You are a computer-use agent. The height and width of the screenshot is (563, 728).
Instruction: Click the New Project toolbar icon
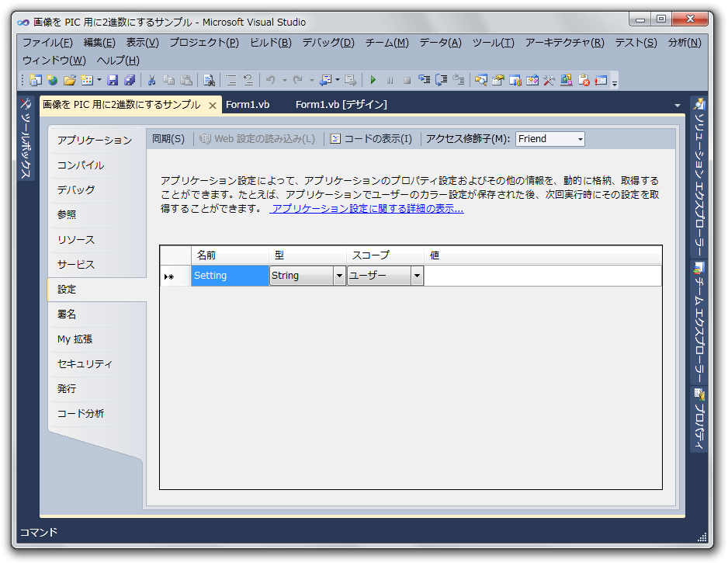click(x=35, y=80)
